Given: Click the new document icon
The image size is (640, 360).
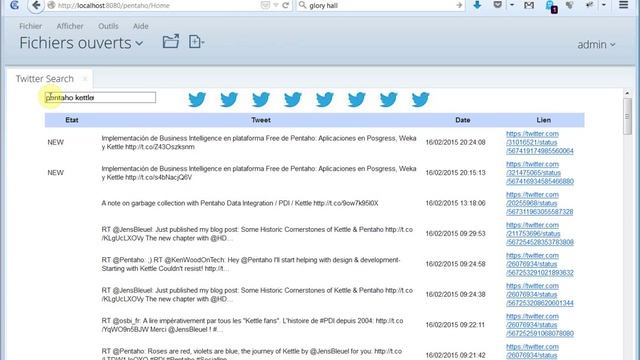Looking at the screenshot, I should pyautogui.click(x=196, y=42).
